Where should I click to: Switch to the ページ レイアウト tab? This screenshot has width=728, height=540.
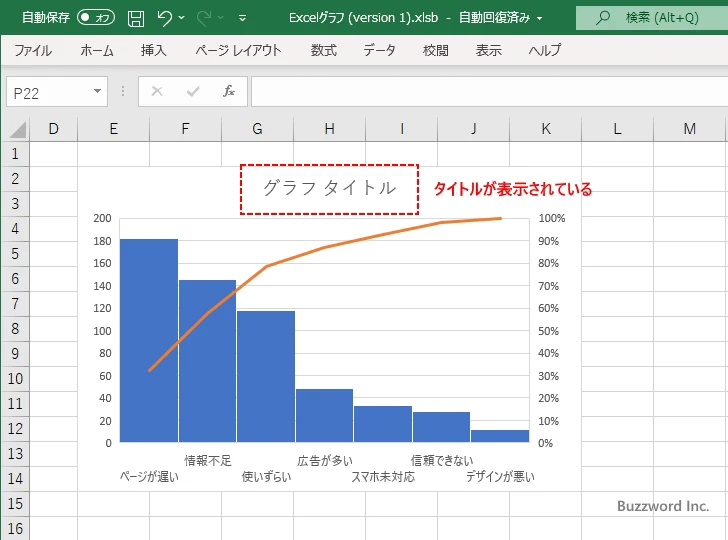[238, 50]
